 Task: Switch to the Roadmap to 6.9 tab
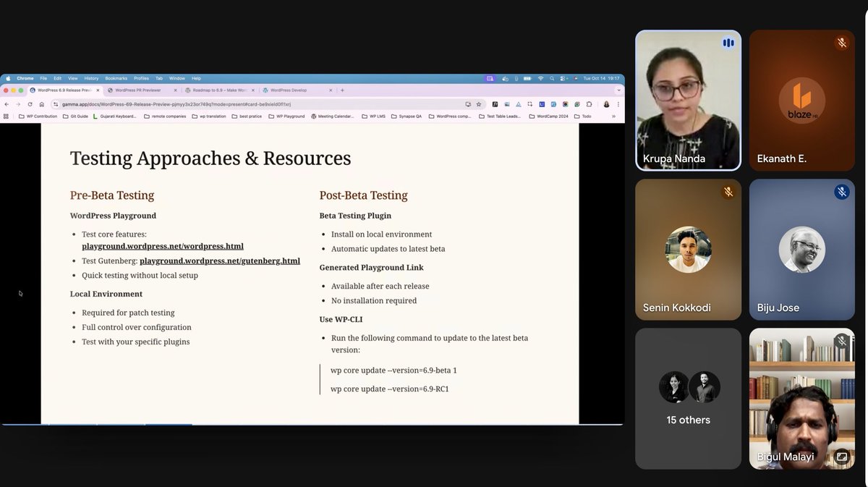[219, 90]
